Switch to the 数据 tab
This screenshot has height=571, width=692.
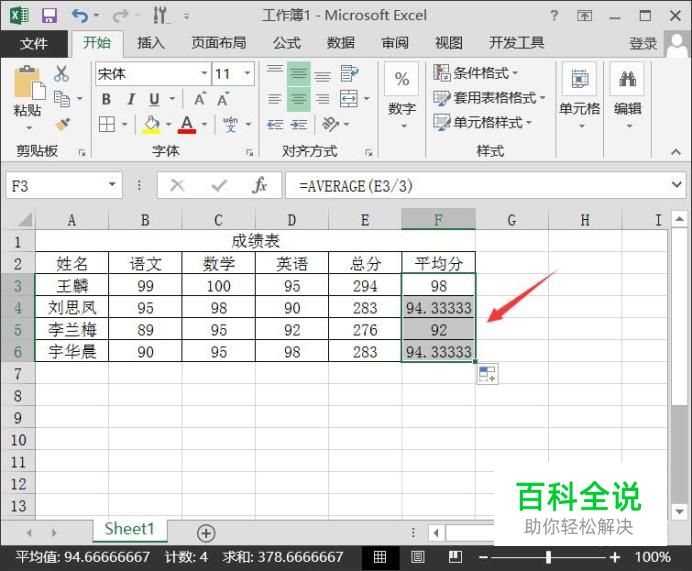tap(340, 43)
